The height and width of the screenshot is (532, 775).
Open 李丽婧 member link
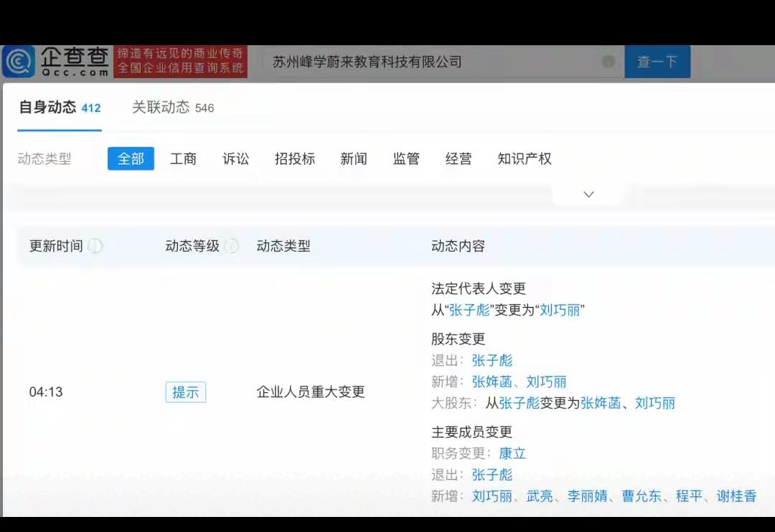click(x=587, y=495)
